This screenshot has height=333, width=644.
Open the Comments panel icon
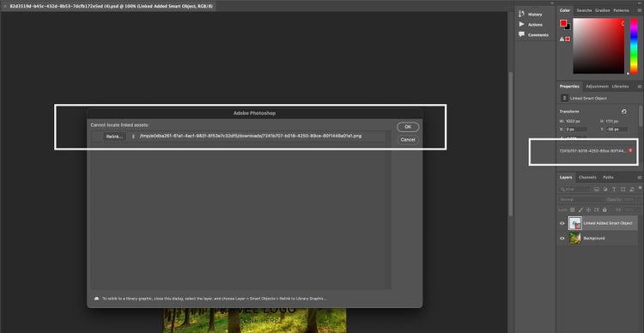point(521,34)
